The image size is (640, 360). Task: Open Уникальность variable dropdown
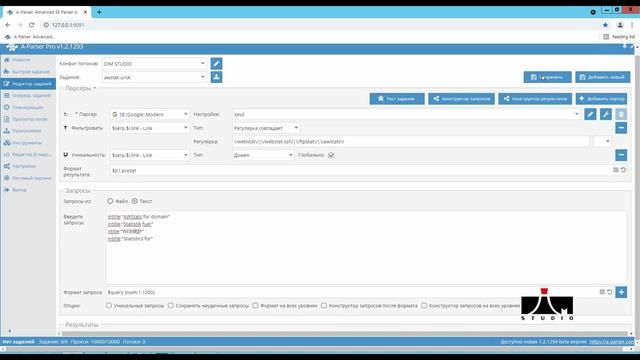coord(150,155)
